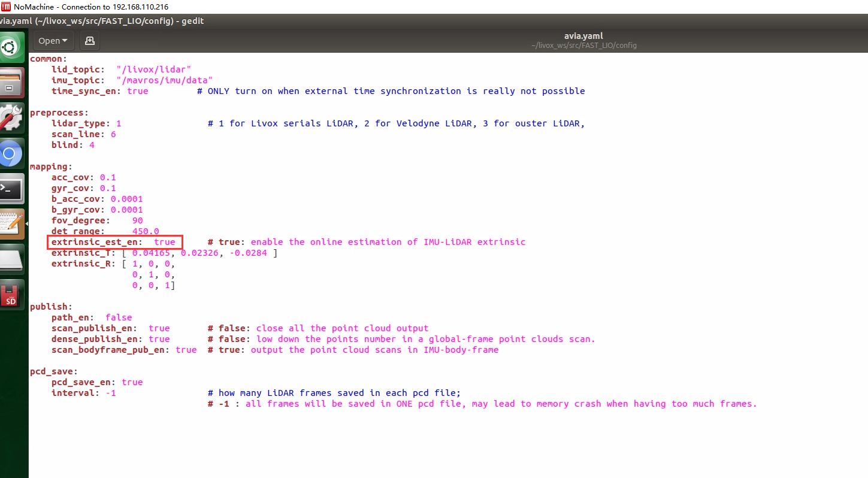This screenshot has width=868, height=478.
Task: Click the time_sync_en true value
Action: pos(138,91)
